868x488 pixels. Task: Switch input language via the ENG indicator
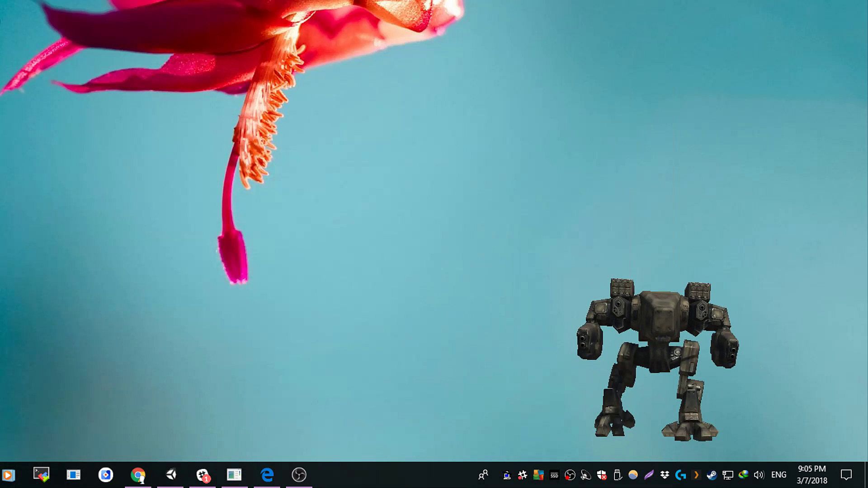(x=778, y=475)
